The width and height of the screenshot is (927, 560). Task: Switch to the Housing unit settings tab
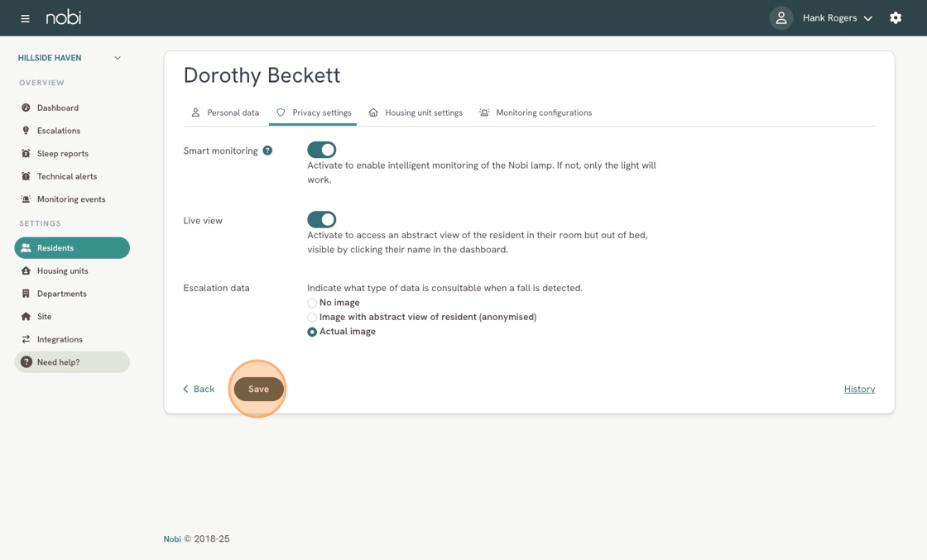(415, 112)
